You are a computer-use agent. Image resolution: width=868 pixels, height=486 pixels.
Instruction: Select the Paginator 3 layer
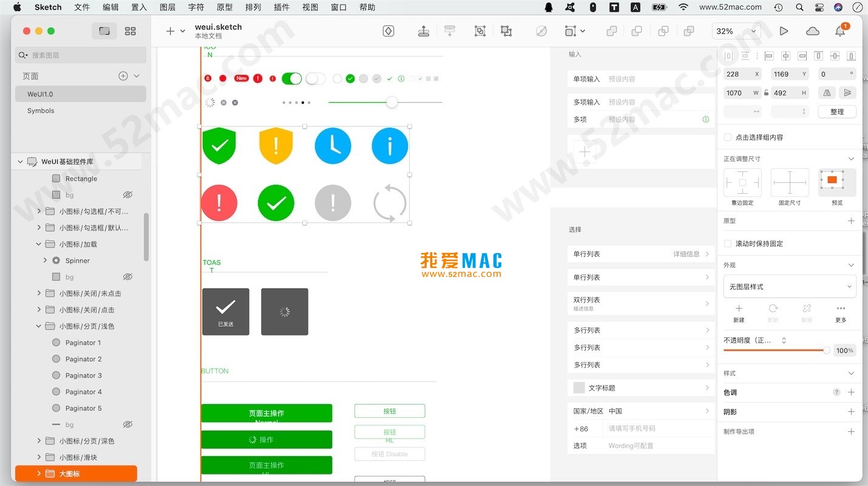pyautogui.click(x=83, y=375)
